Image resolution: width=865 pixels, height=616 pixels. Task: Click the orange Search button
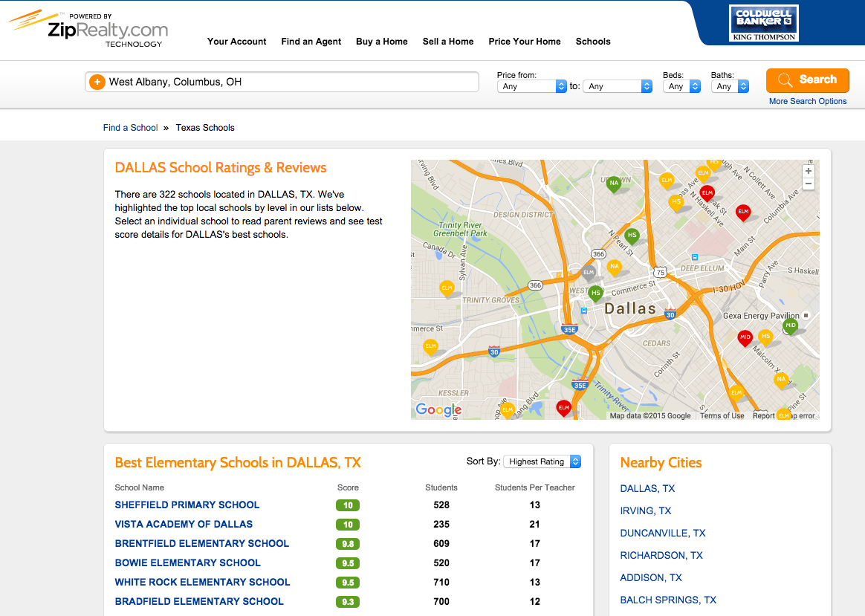pos(808,80)
